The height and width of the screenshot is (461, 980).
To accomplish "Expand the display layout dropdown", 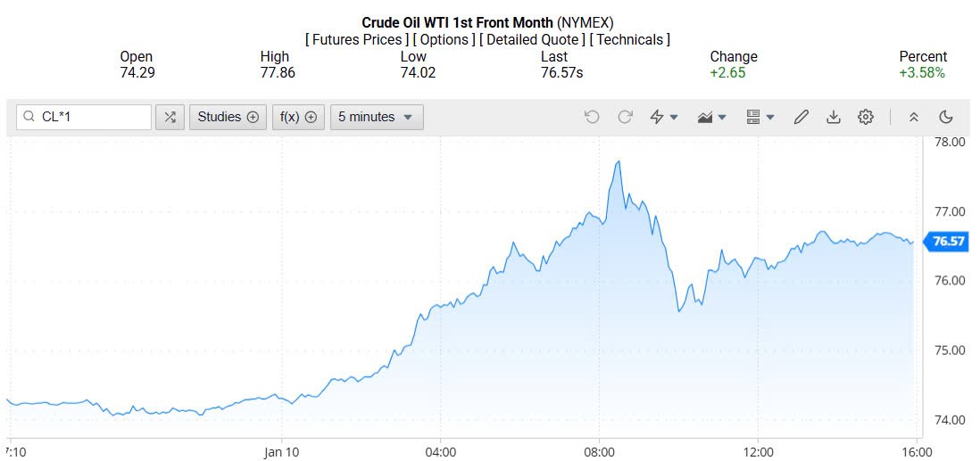I will 760,117.
